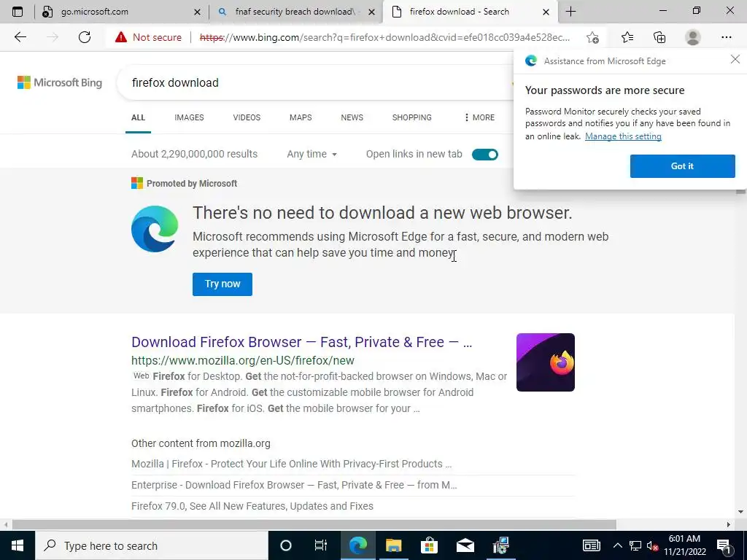Switch to the fnaf security breach download tab
Image resolution: width=747 pixels, height=560 pixels.
[x=295, y=12]
